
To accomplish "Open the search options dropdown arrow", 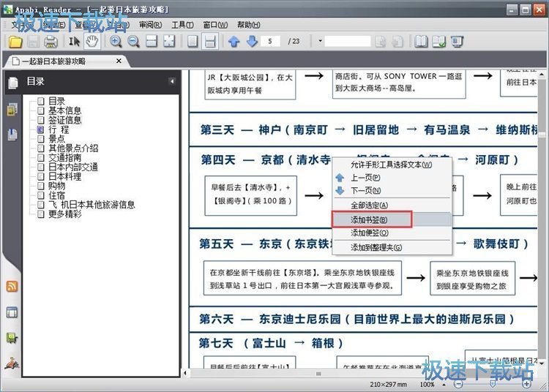I will (320, 41).
